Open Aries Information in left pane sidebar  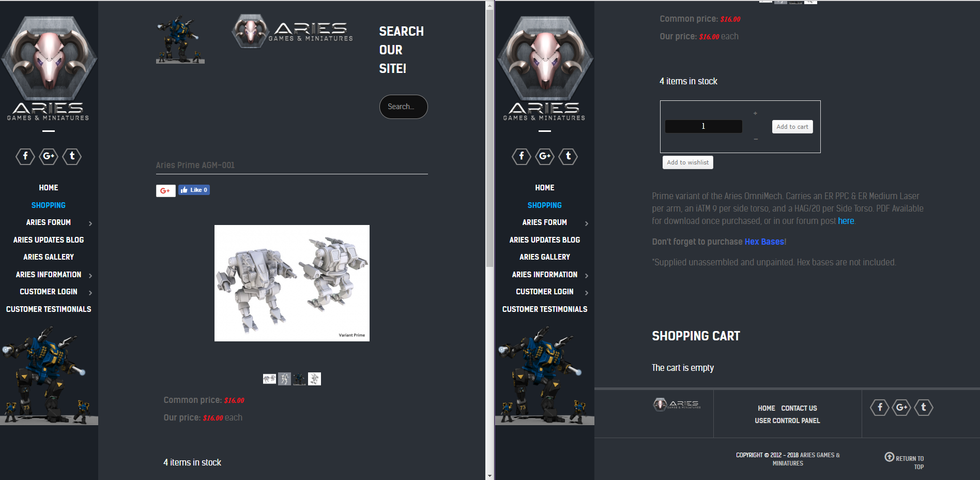point(49,275)
